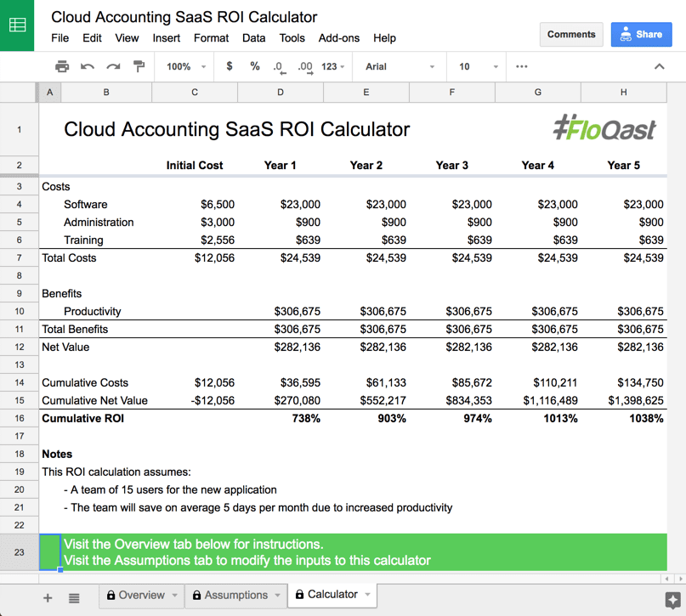Screen dimensions: 686x616
Task: Click the Add sheet plus icon
Action: click(48, 597)
